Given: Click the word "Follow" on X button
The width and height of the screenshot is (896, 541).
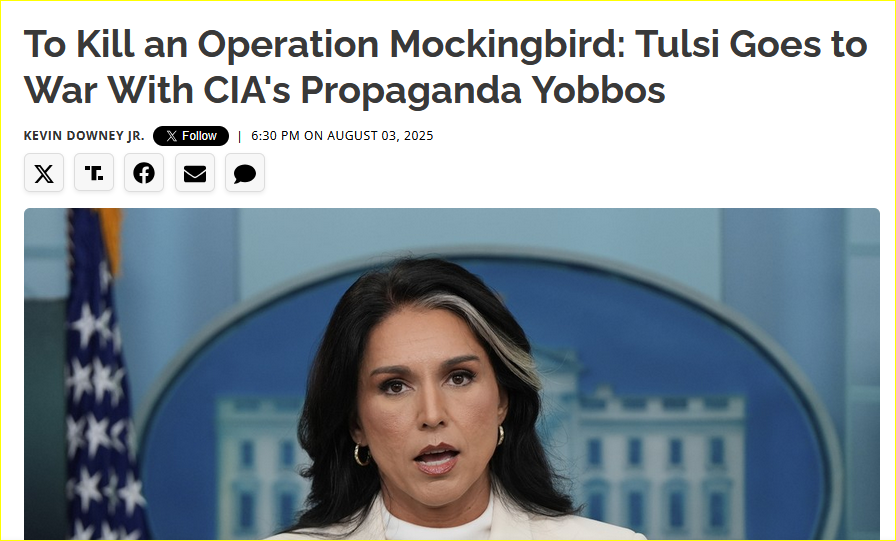Looking at the screenshot, I should (x=199, y=136).
